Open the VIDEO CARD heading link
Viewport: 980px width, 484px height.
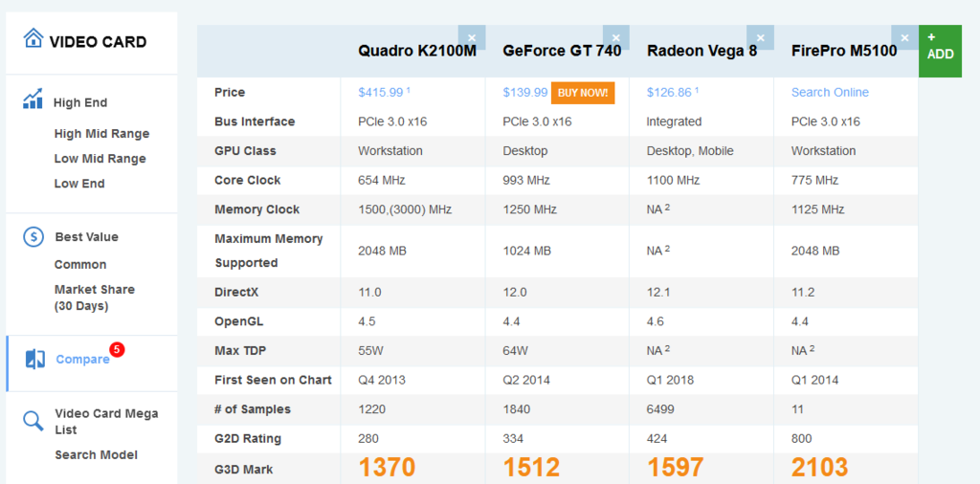[x=99, y=42]
